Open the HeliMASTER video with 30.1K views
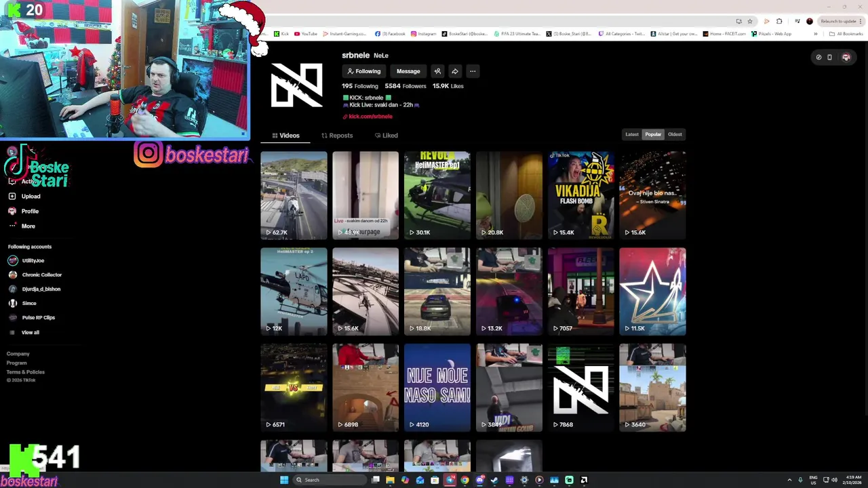This screenshot has height=488, width=868. (437, 195)
